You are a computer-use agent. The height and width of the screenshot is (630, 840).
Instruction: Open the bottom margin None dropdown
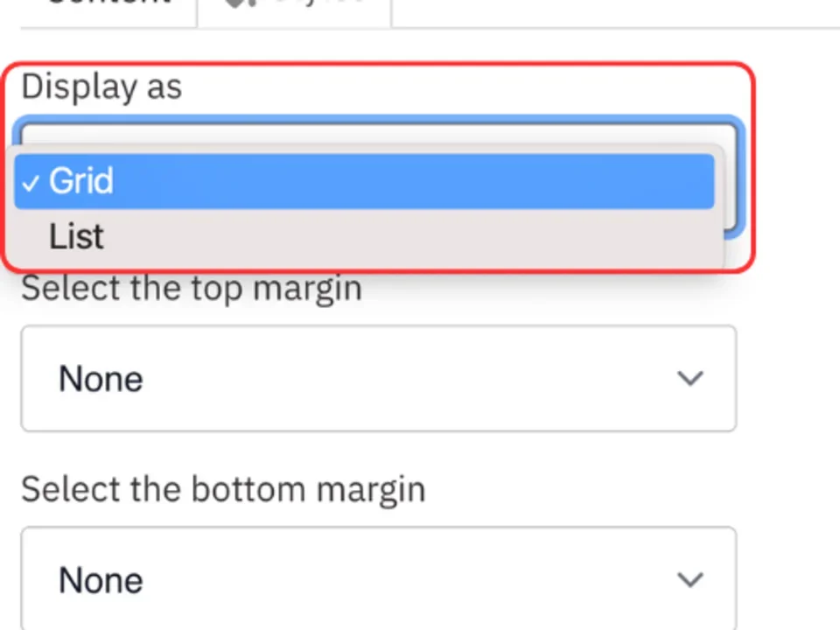coord(378,580)
